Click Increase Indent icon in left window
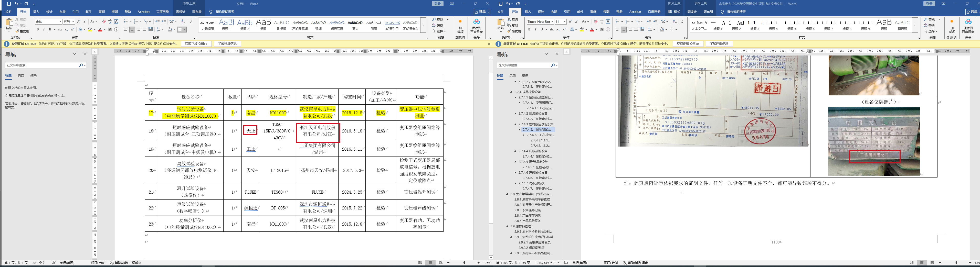980x267 pixels. tap(164, 22)
